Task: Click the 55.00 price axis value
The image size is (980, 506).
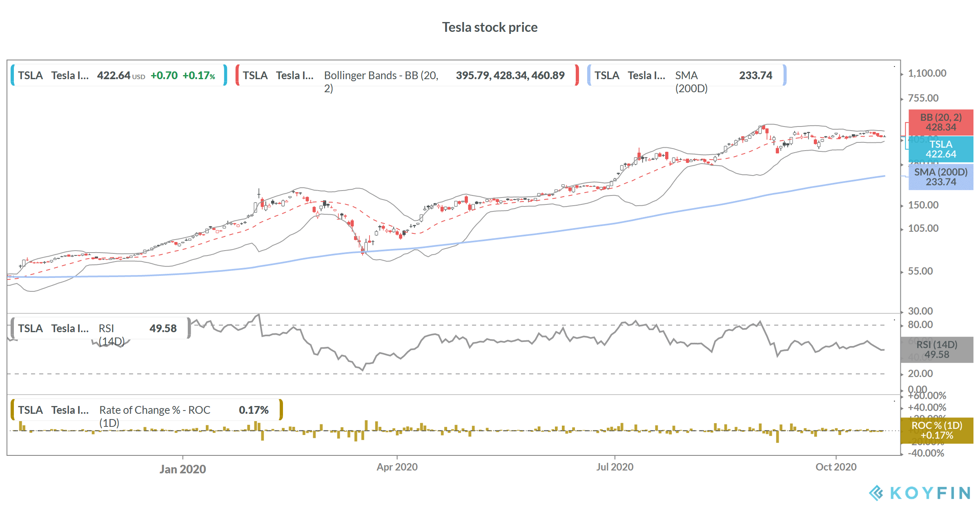Action: click(x=920, y=271)
